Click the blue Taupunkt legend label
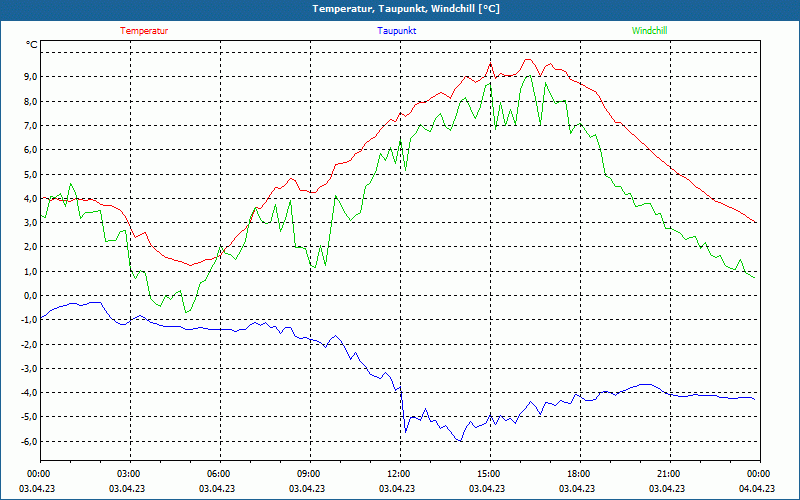The width and height of the screenshot is (800, 500). (396, 31)
